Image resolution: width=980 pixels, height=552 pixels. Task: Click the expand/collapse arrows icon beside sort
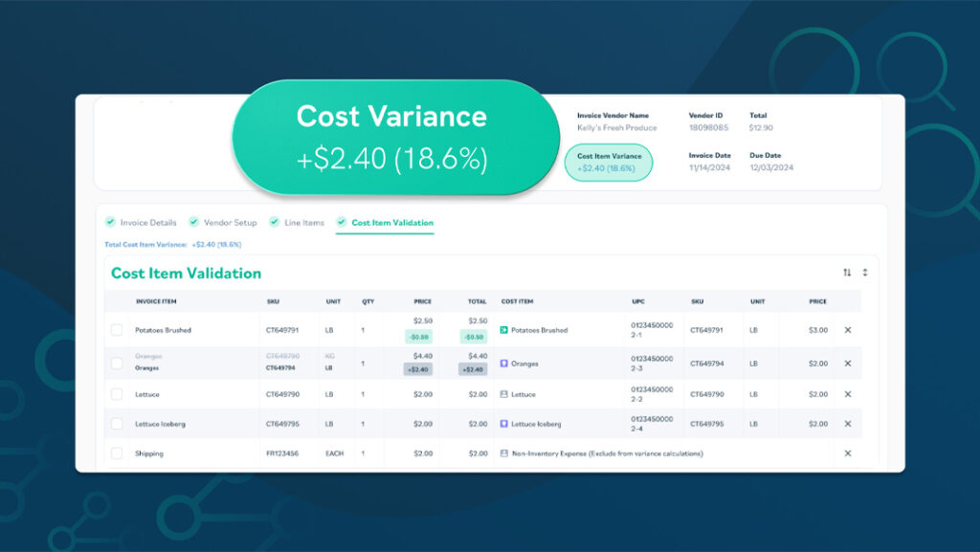(865, 273)
